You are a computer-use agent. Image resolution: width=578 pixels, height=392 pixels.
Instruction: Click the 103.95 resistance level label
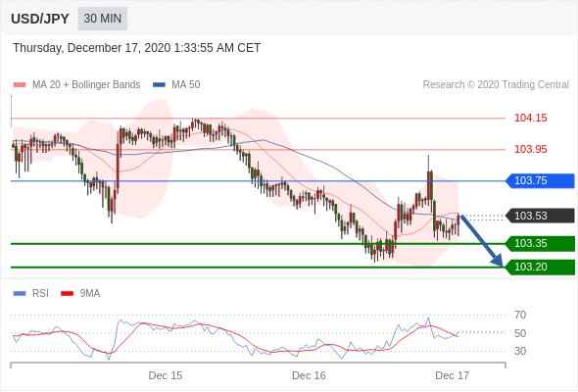[x=530, y=149]
